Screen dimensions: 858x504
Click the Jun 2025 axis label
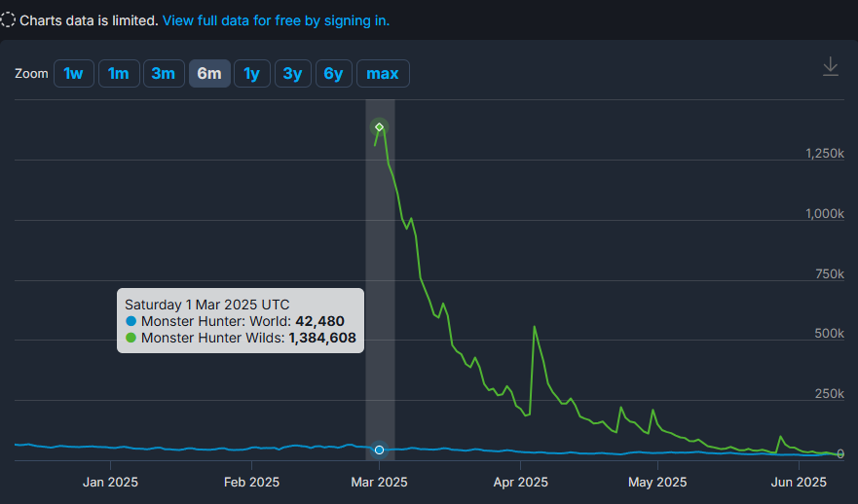(799, 482)
